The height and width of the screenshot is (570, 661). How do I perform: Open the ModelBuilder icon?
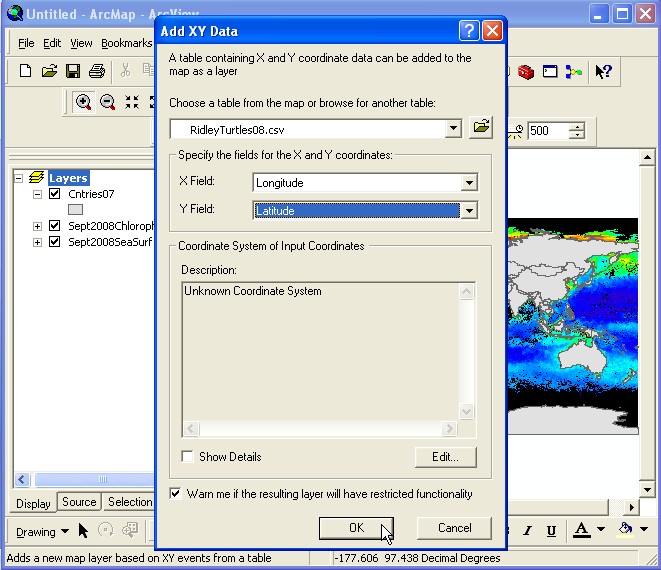click(574, 71)
